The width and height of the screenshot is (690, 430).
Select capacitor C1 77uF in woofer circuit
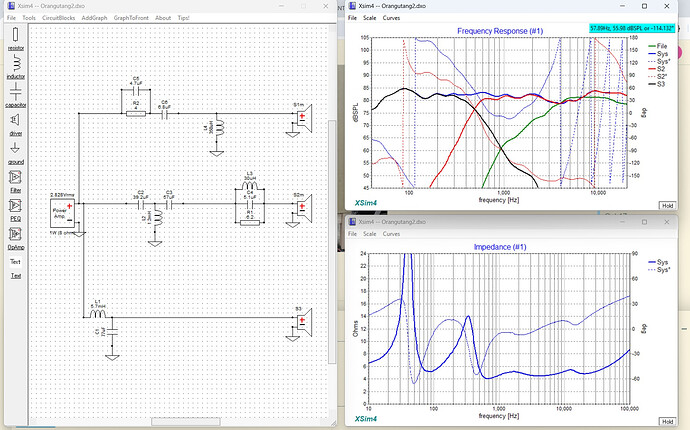[x=112, y=332]
